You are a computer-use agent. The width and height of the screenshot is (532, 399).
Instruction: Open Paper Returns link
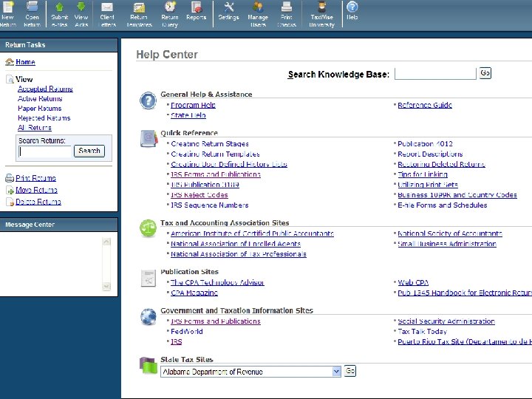(x=39, y=109)
